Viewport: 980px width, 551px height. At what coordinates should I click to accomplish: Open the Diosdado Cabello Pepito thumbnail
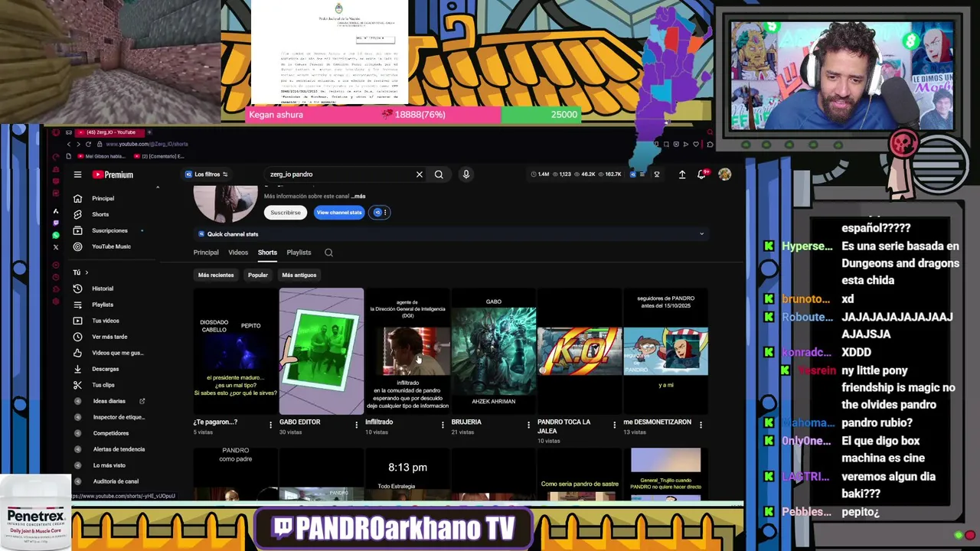click(x=235, y=351)
